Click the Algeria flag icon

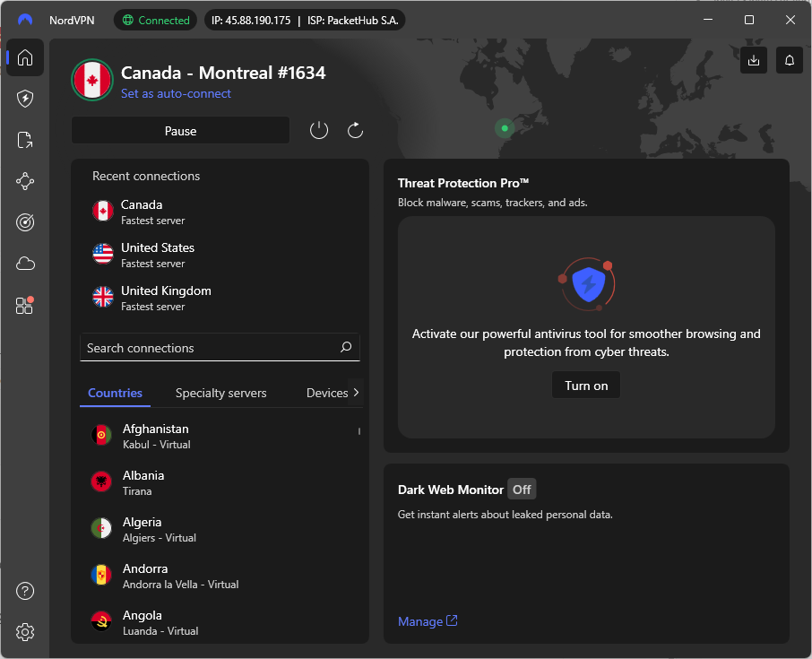101,528
